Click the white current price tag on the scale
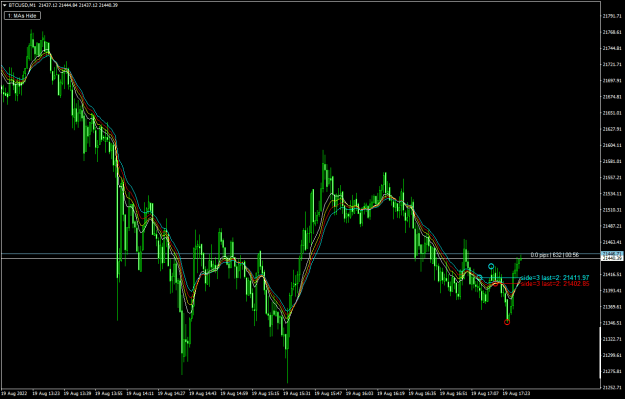The width and height of the screenshot is (625, 399). pyautogui.click(x=612, y=258)
